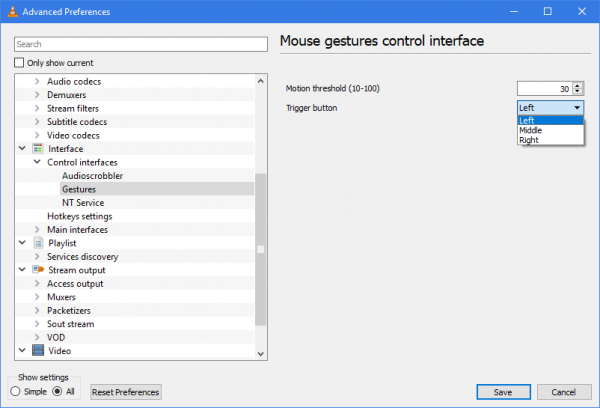Image resolution: width=600 pixels, height=408 pixels.
Task: Select Muxers tree item
Action: click(x=61, y=297)
